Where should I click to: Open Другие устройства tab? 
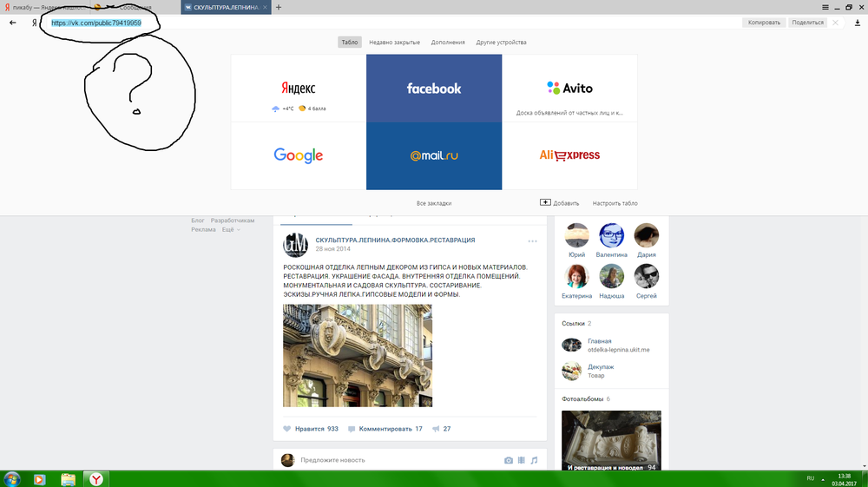[x=501, y=42]
